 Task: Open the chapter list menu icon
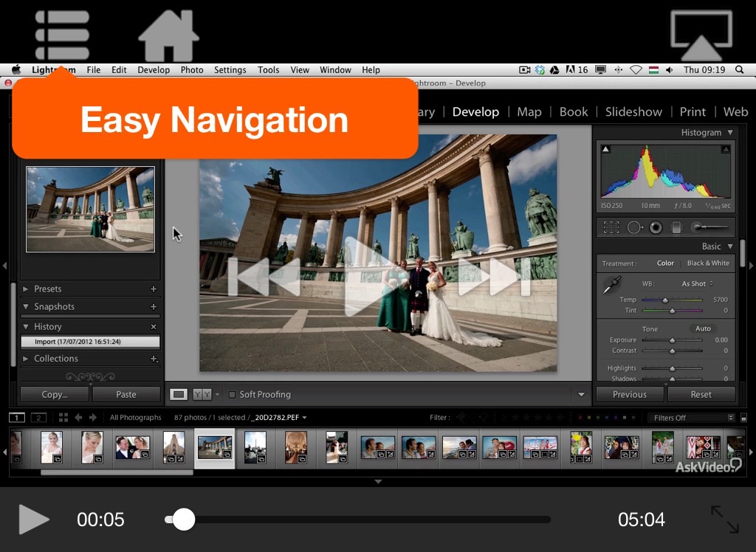click(x=62, y=35)
